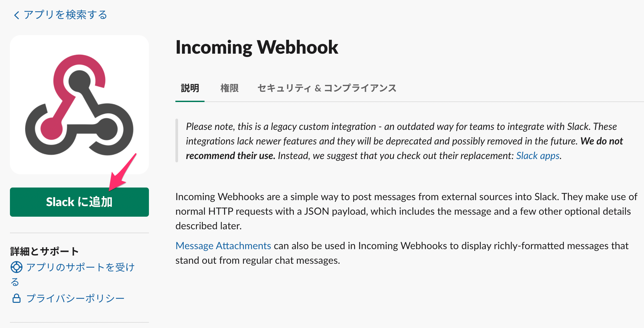Open the プライバシーポリシー link
Image resolution: width=644 pixels, height=328 pixels.
click(x=75, y=298)
